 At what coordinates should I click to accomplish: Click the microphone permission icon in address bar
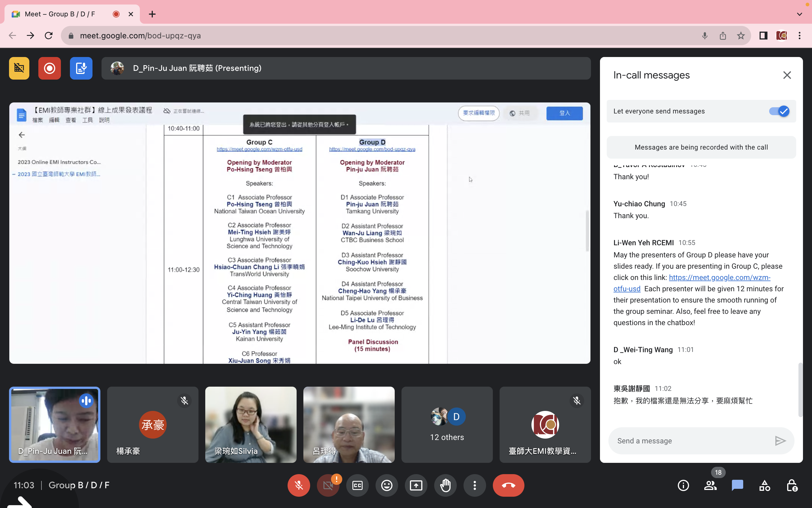[705, 36]
